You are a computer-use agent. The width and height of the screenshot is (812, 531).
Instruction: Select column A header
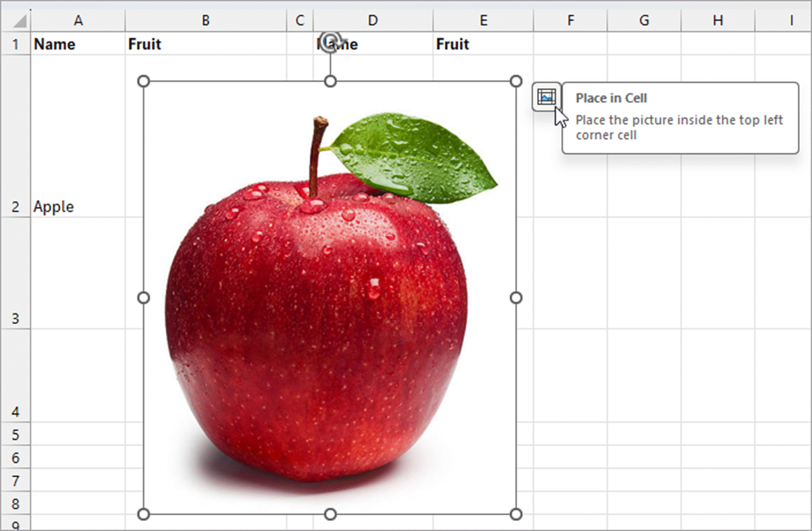pyautogui.click(x=78, y=21)
